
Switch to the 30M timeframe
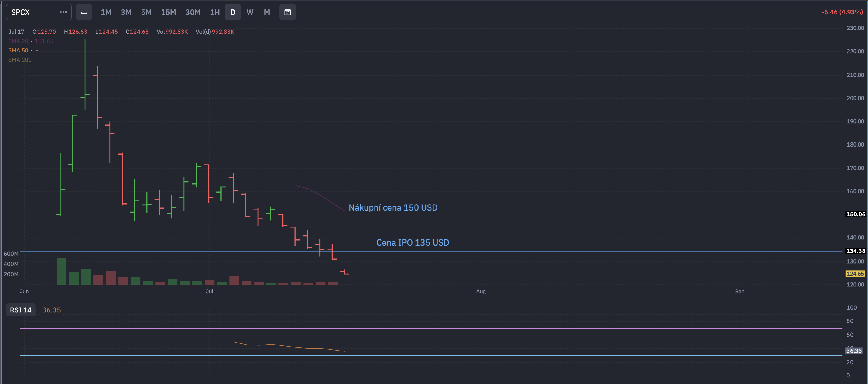click(193, 12)
